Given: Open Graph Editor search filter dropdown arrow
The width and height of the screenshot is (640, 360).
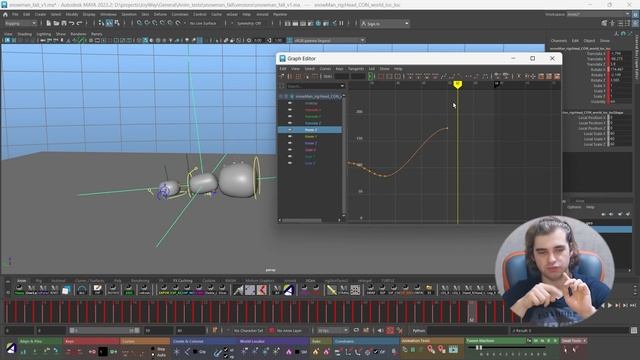Looking at the screenshot, I should pyautogui.click(x=342, y=86).
